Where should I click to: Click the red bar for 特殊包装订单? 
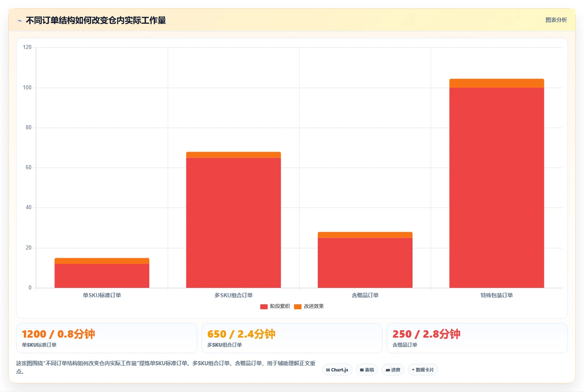point(497,188)
